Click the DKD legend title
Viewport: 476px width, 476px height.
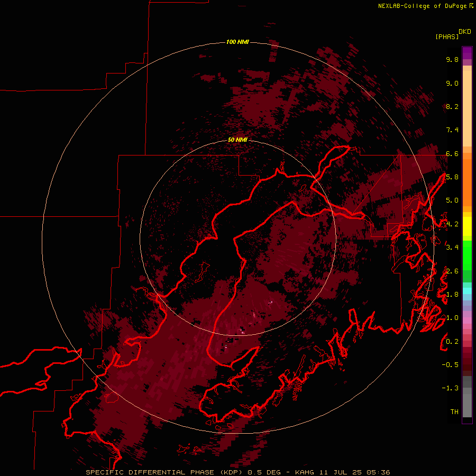coord(465,32)
